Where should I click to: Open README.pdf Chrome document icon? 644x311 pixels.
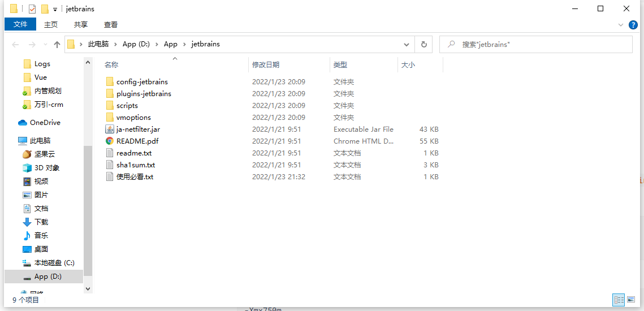point(110,141)
